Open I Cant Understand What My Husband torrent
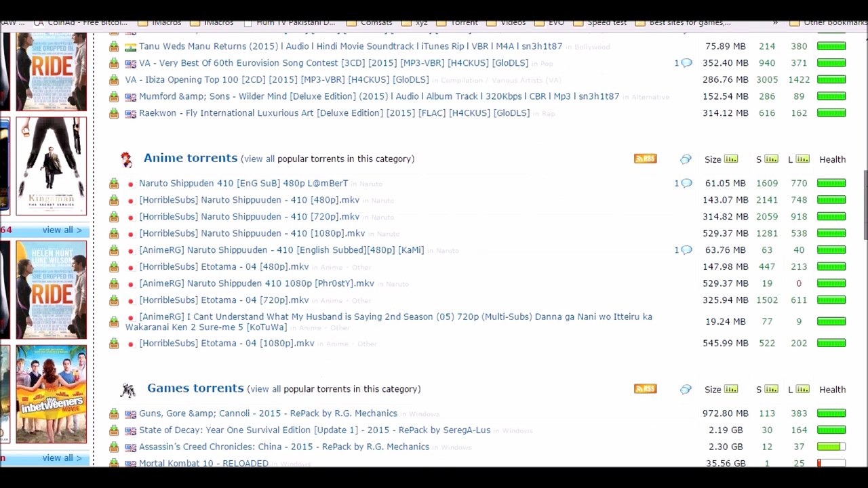This screenshot has height=488, width=868. click(x=389, y=322)
